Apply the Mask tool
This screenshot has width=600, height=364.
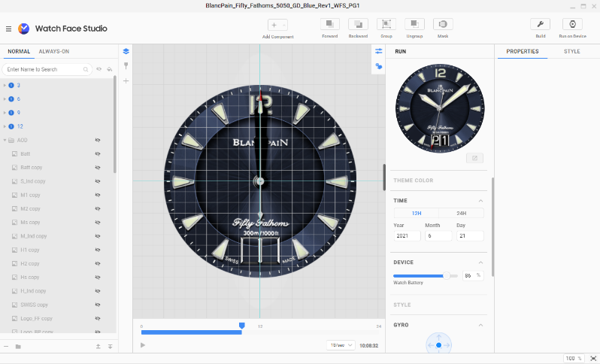click(443, 24)
